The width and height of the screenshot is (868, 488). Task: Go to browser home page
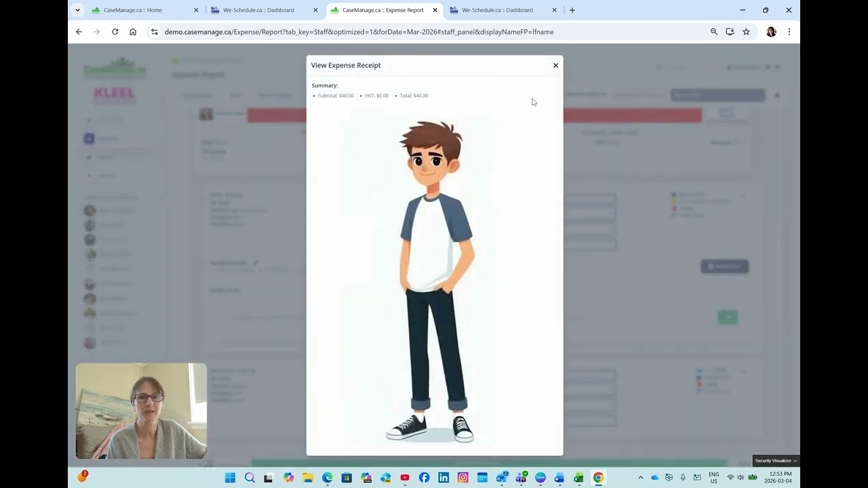(133, 32)
